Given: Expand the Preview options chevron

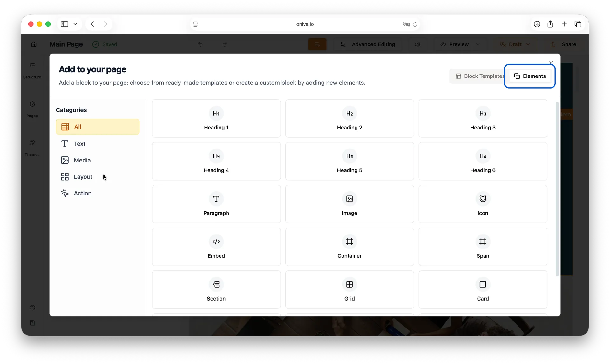Looking at the screenshot, I should coord(478,44).
